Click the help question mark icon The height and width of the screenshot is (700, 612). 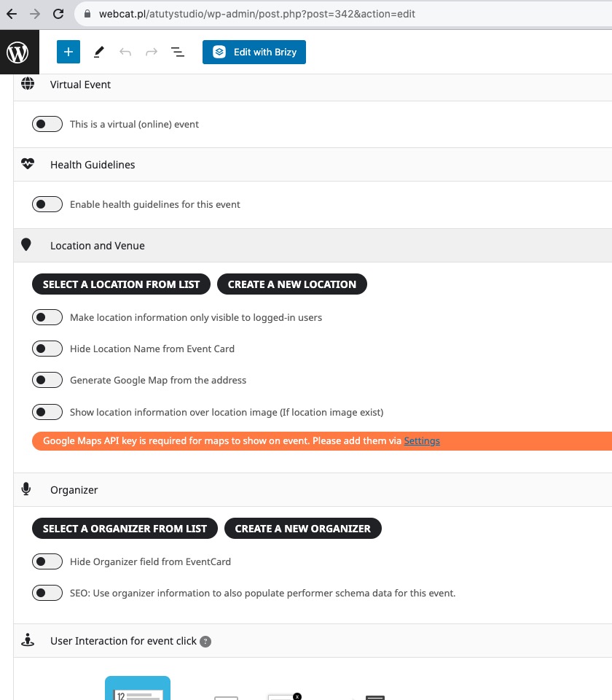pyautogui.click(x=205, y=642)
